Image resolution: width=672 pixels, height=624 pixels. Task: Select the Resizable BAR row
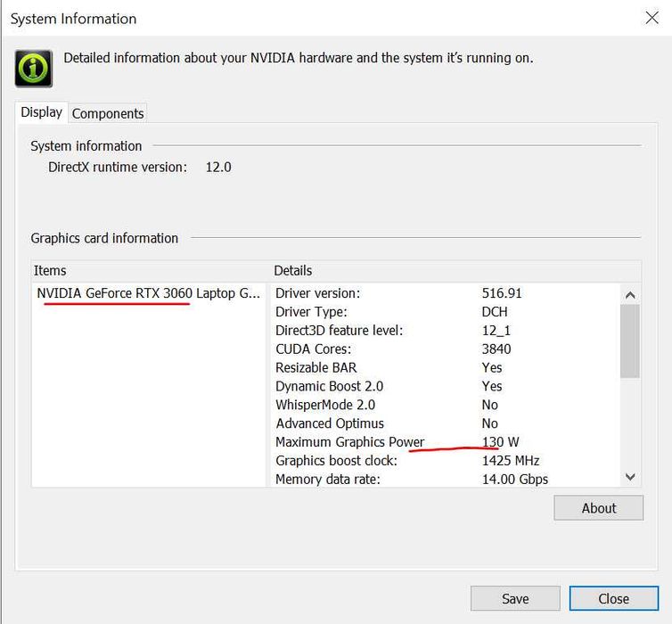[x=446, y=367]
